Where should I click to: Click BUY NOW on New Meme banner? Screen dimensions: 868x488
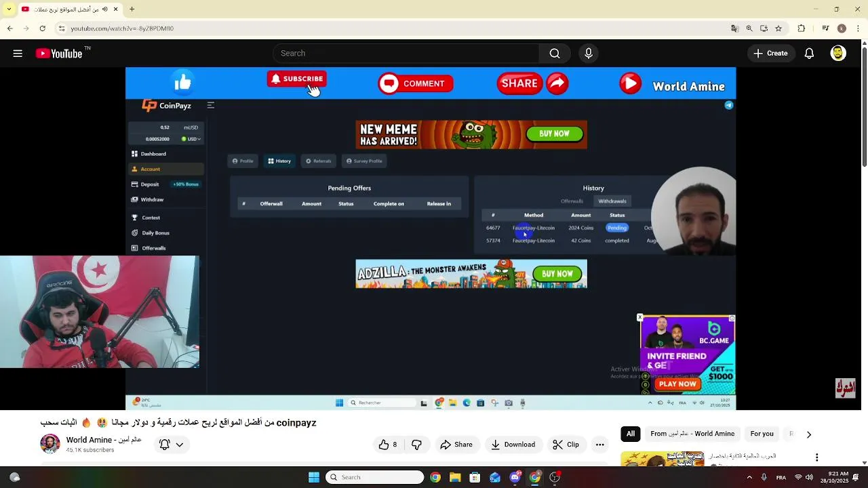pos(555,134)
